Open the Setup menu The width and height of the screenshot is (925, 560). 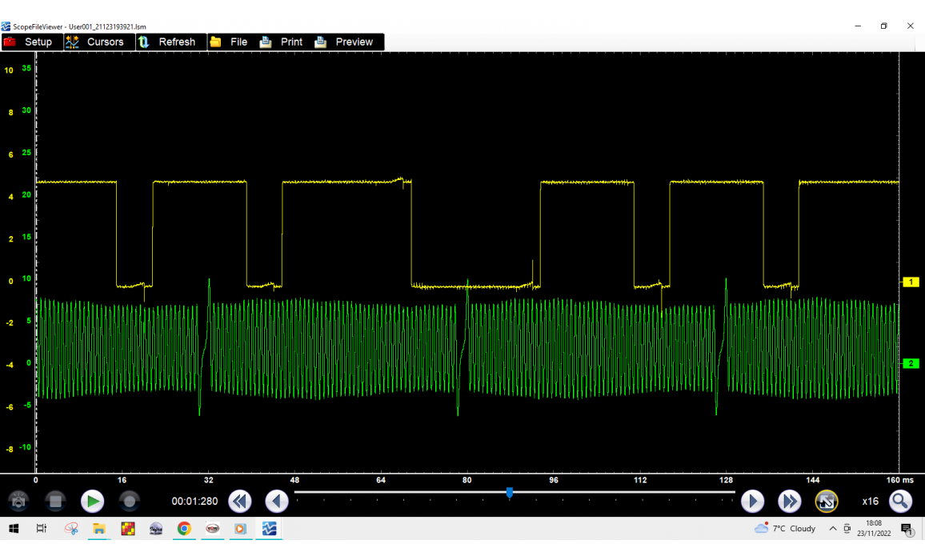[x=30, y=42]
